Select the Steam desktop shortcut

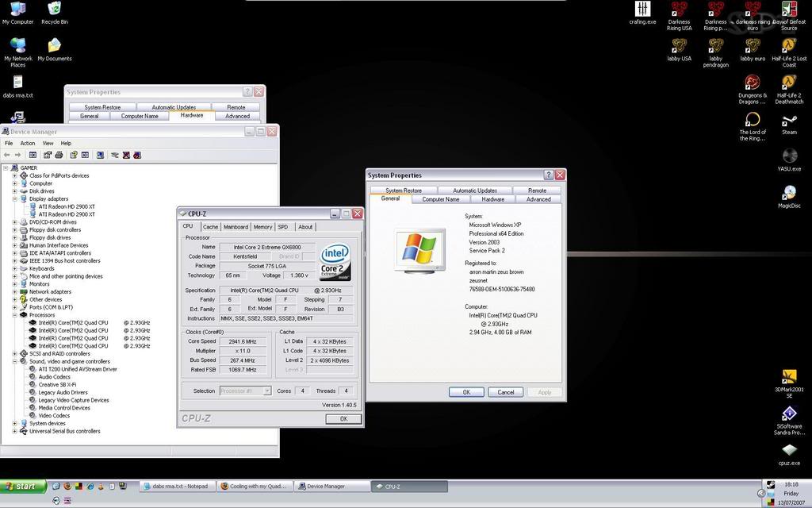(x=789, y=125)
